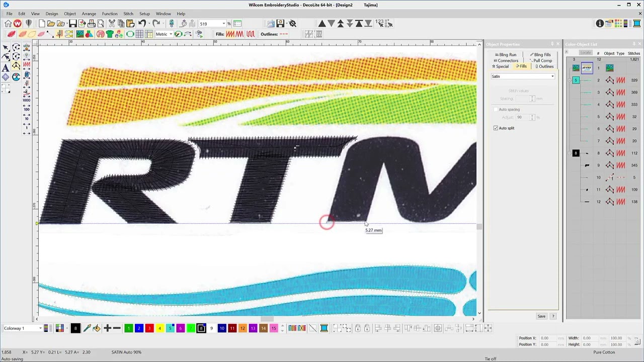Click the info icon in top-right toolbar

[x=600, y=24]
